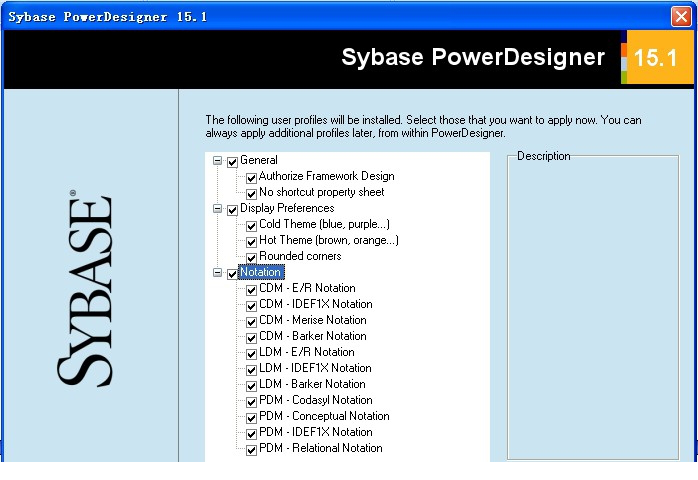Collapse the General tree node

click(217, 160)
